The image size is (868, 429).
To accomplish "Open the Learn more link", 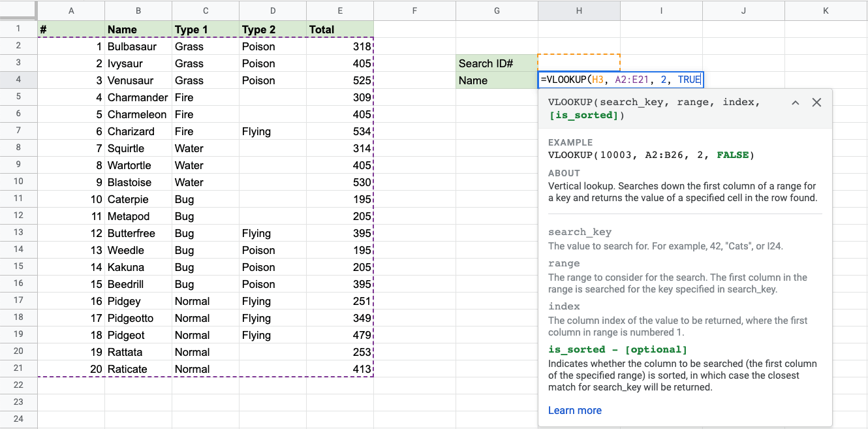I will click(x=574, y=410).
